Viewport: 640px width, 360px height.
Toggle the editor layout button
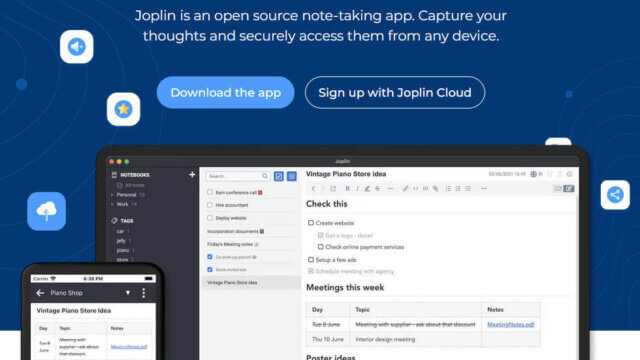click(x=558, y=189)
